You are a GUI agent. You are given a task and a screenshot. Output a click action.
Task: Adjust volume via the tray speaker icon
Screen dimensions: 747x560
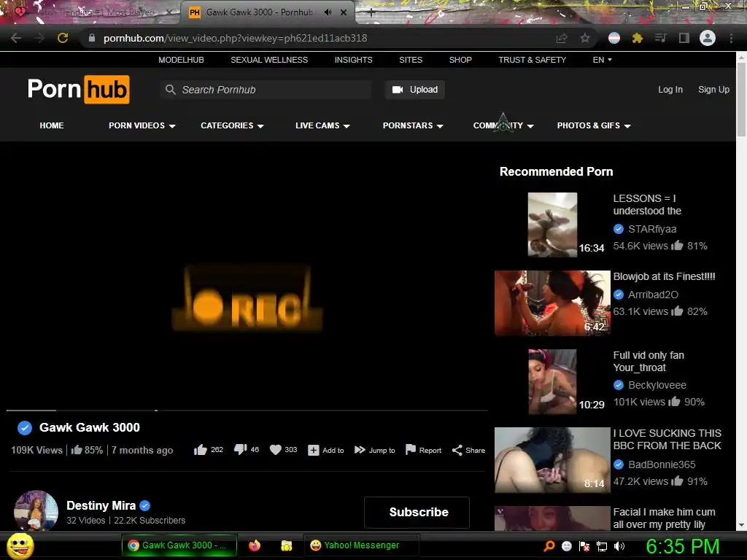(x=619, y=546)
